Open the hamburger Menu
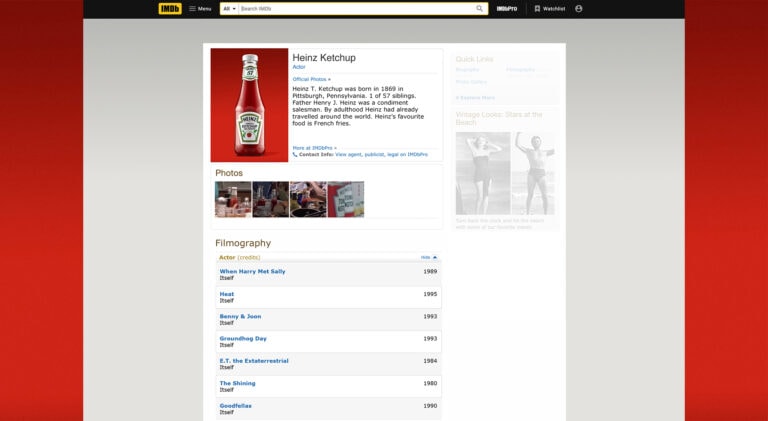This screenshot has width=768, height=421. pyautogui.click(x=200, y=8)
